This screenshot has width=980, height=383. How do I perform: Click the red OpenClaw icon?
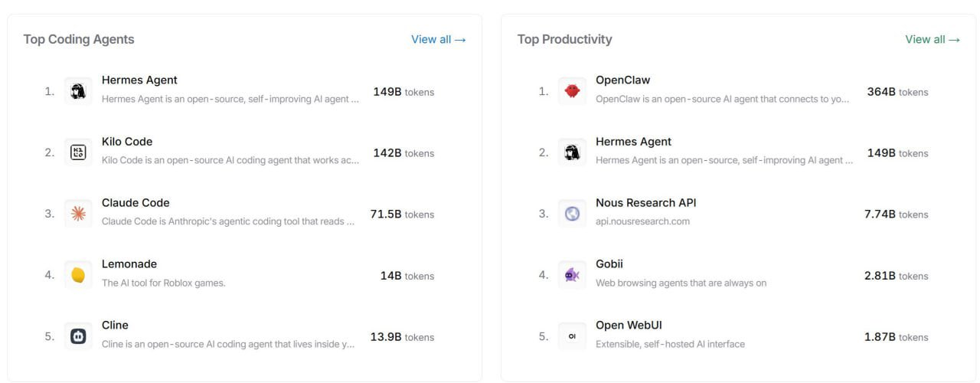coord(572,91)
